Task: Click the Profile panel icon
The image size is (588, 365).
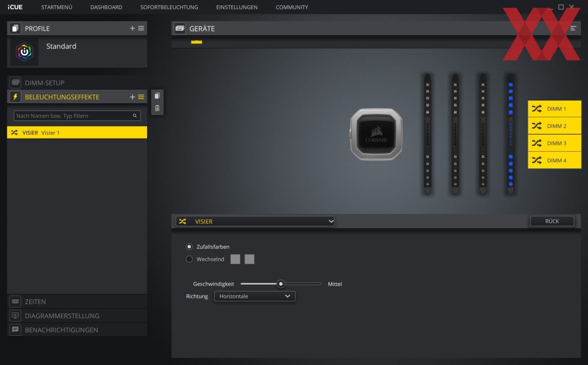Action: pos(15,29)
